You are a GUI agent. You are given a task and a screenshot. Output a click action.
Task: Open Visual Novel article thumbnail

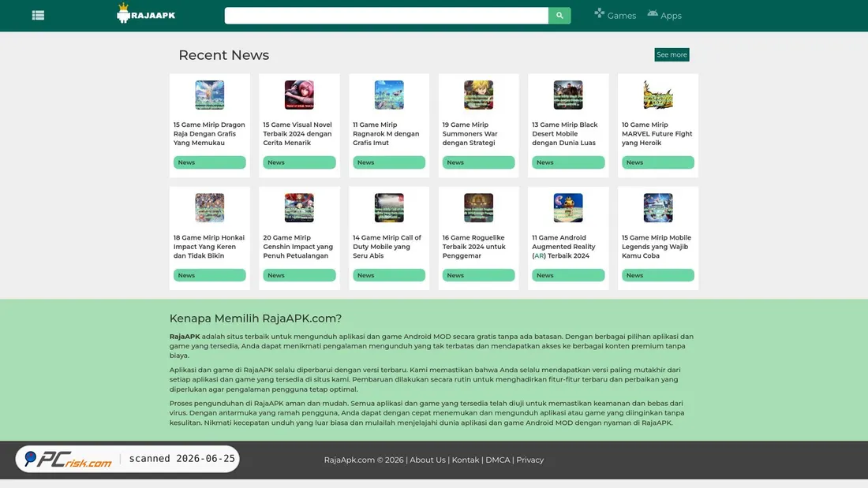coord(299,95)
